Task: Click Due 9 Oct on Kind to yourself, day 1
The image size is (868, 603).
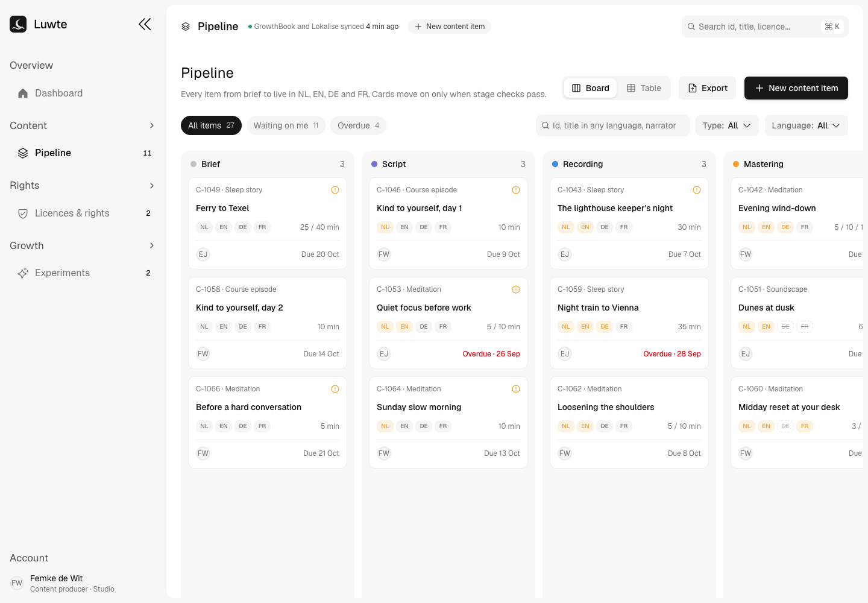Action: coord(503,254)
